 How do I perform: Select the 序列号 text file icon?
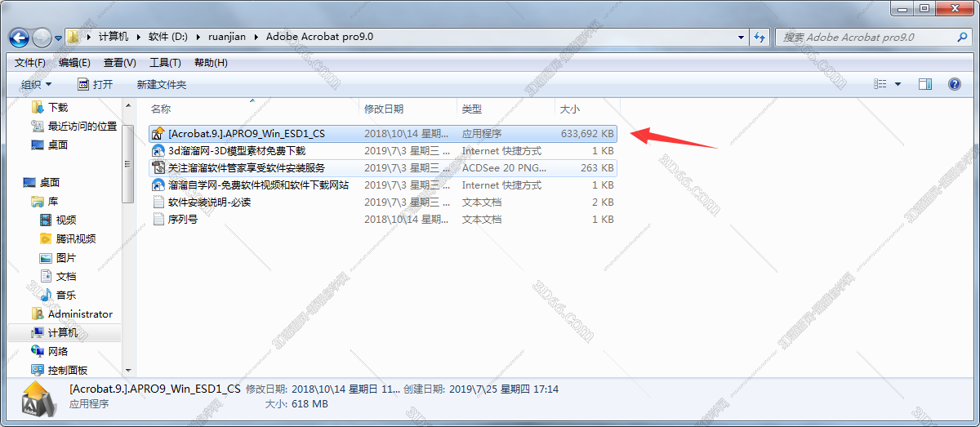click(x=159, y=219)
